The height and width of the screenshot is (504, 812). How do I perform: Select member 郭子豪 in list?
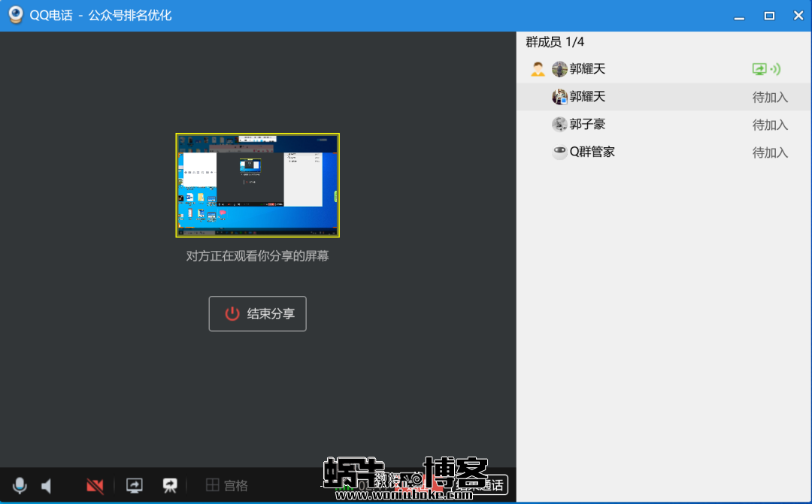click(664, 124)
